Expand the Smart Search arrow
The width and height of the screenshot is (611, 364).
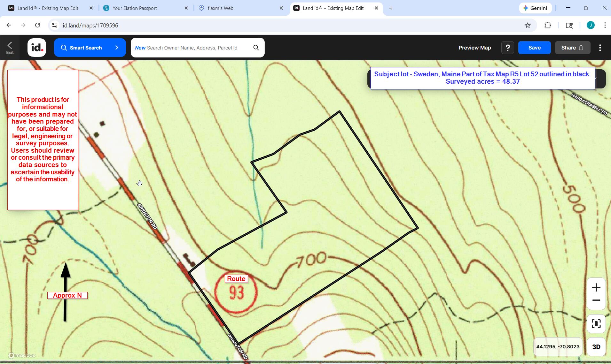[x=117, y=47]
